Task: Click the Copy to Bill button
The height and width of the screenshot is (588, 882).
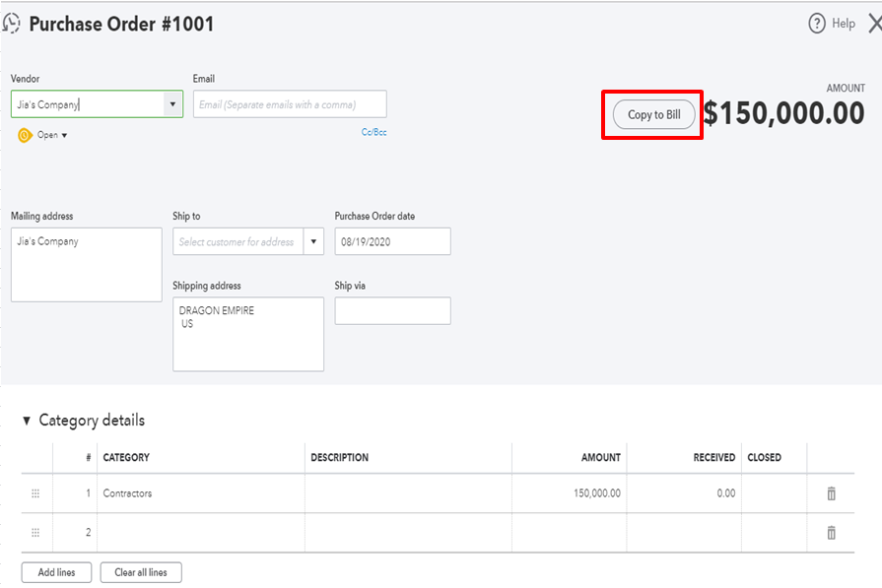Action: pos(653,115)
